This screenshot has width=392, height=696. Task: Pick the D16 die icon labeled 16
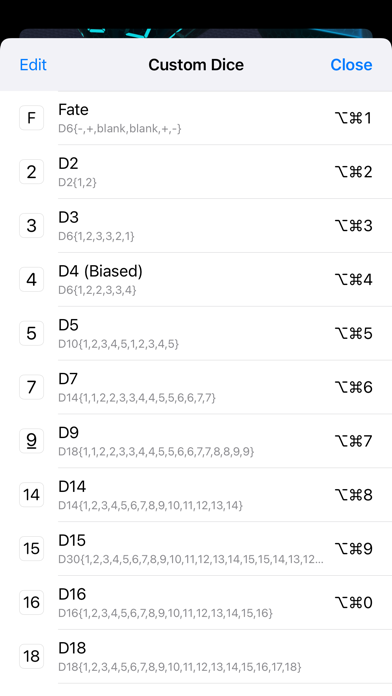tap(32, 602)
